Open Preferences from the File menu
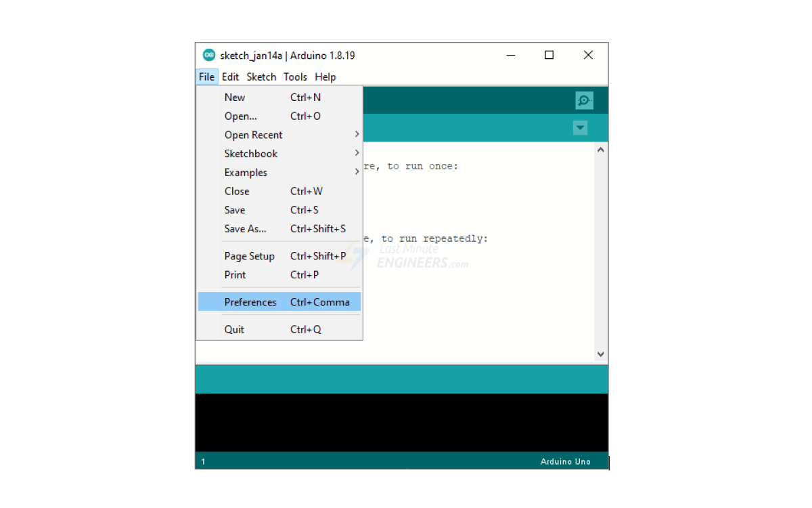 [x=279, y=302]
